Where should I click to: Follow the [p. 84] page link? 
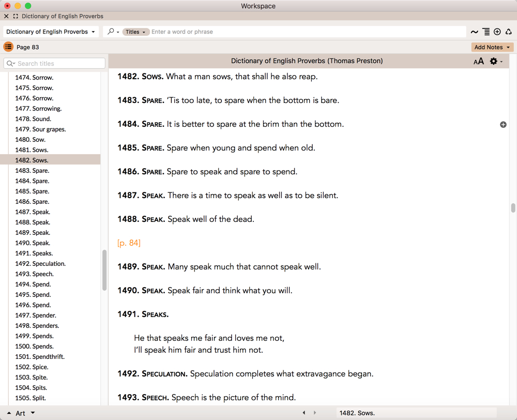pos(129,243)
